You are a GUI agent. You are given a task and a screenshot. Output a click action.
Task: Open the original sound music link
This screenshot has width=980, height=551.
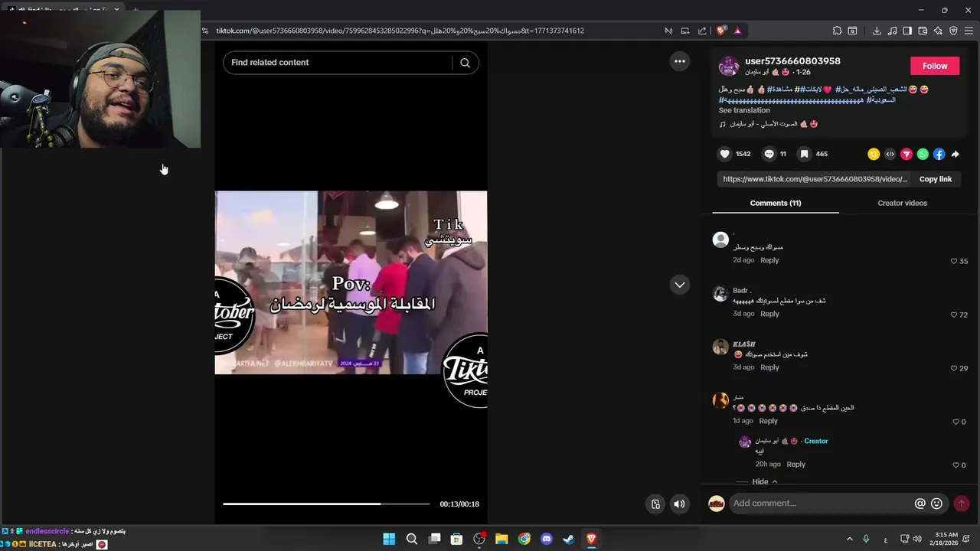(x=769, y=124)
